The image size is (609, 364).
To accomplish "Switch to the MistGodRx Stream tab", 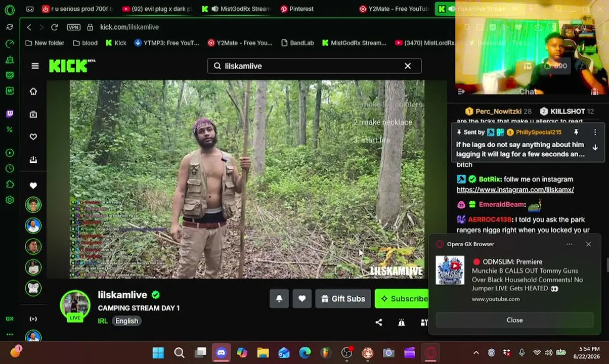I will tap(237, 9).
